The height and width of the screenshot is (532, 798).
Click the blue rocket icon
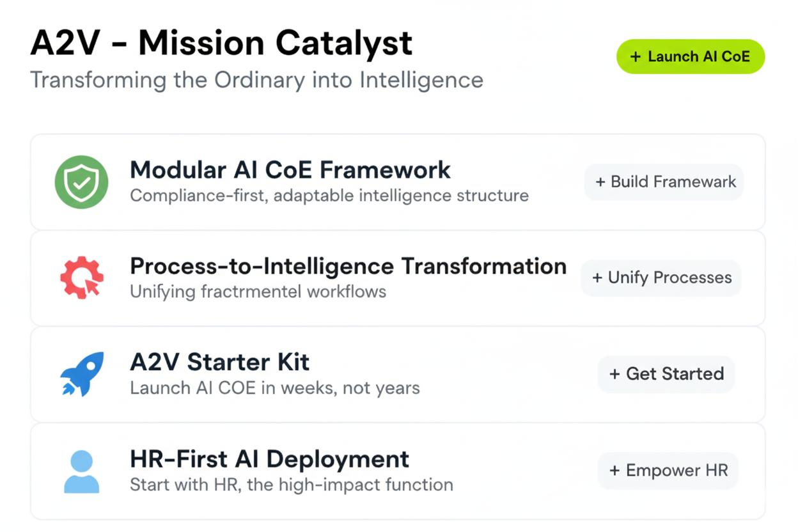coord(82,374)
